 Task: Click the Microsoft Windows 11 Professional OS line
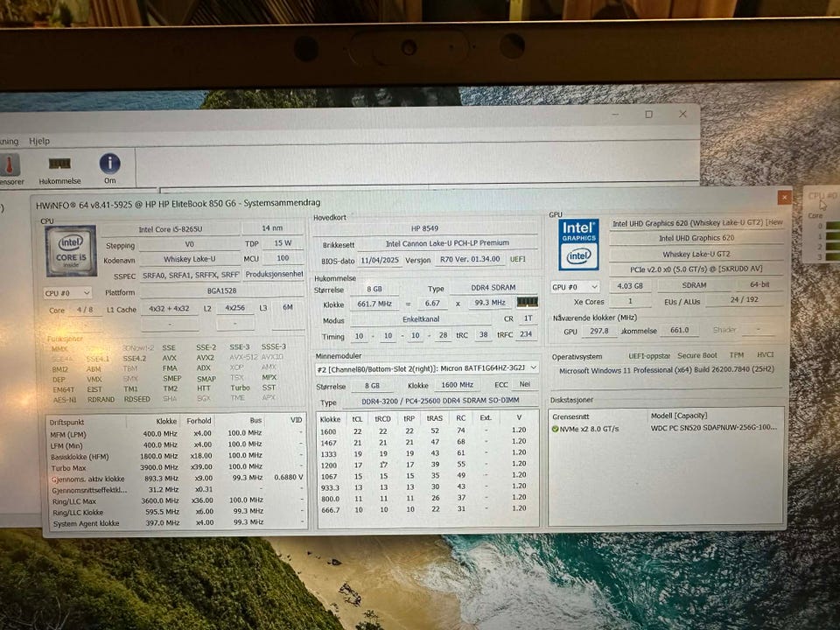coord(666,370)
